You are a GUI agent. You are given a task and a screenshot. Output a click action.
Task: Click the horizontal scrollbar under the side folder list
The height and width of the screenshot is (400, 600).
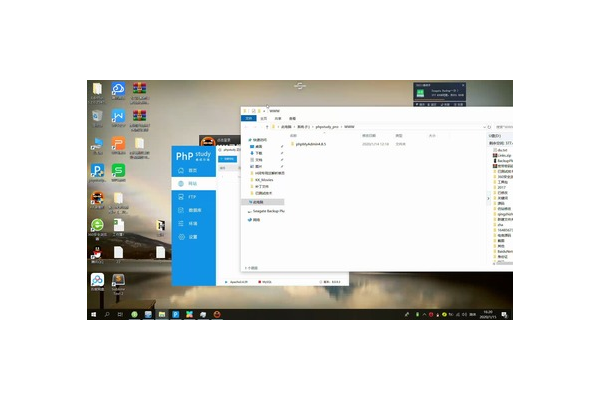coord(504,263)
